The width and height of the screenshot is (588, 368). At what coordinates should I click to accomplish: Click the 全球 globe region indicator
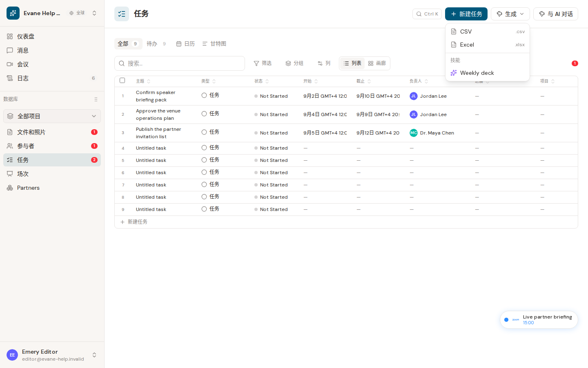point(77,13)
